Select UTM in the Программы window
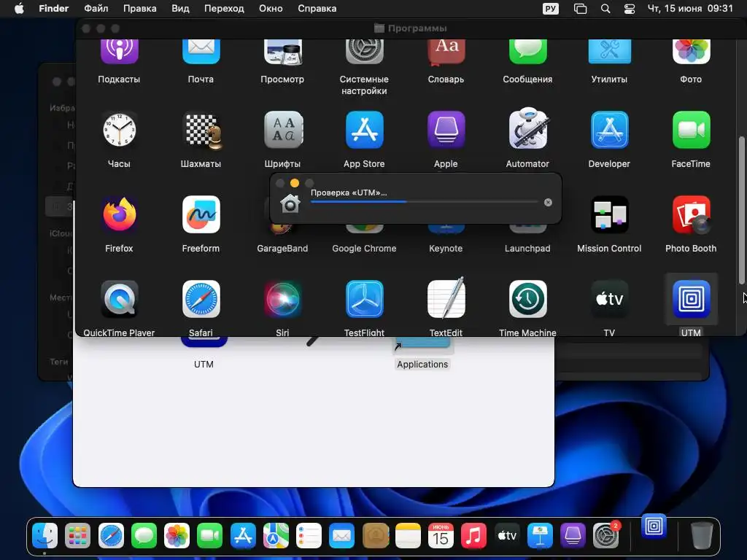The width and height of the screenshot is (747, 560). (x=691, y=299)
